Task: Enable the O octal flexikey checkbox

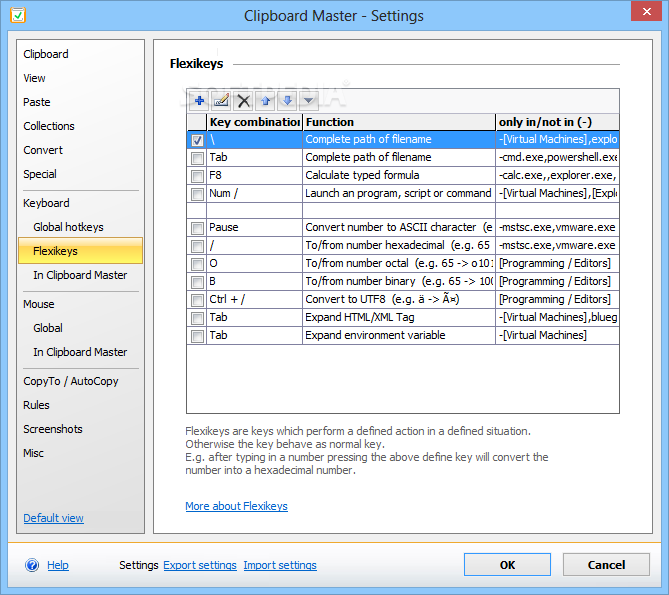Action: [197, 264]
